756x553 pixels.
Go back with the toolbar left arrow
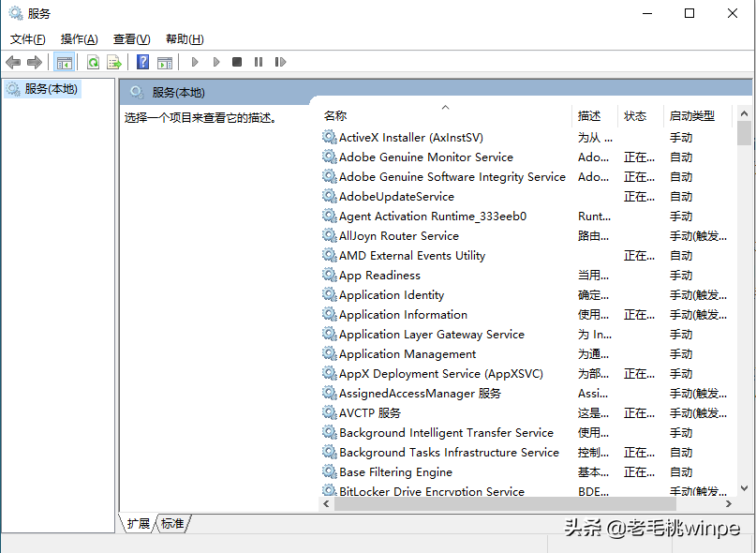13,62
